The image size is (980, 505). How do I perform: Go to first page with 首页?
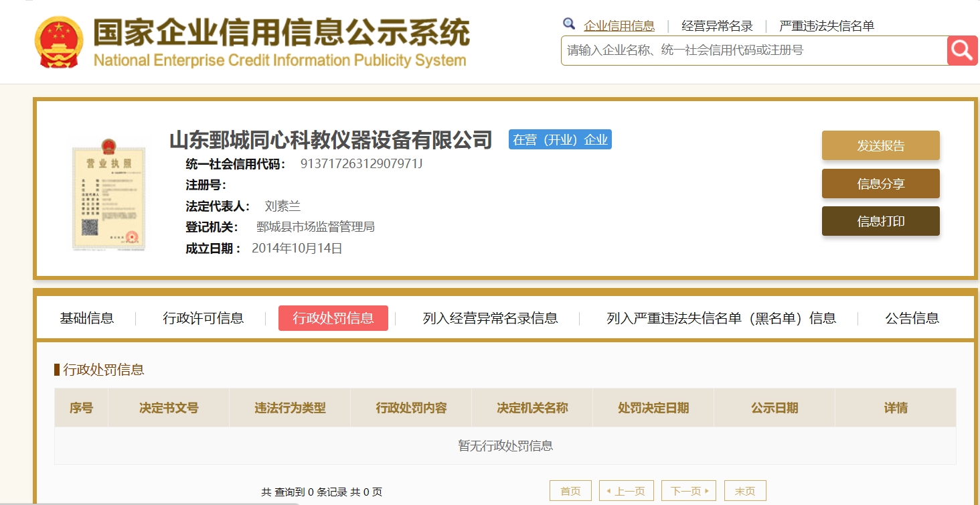coord(571,491)
